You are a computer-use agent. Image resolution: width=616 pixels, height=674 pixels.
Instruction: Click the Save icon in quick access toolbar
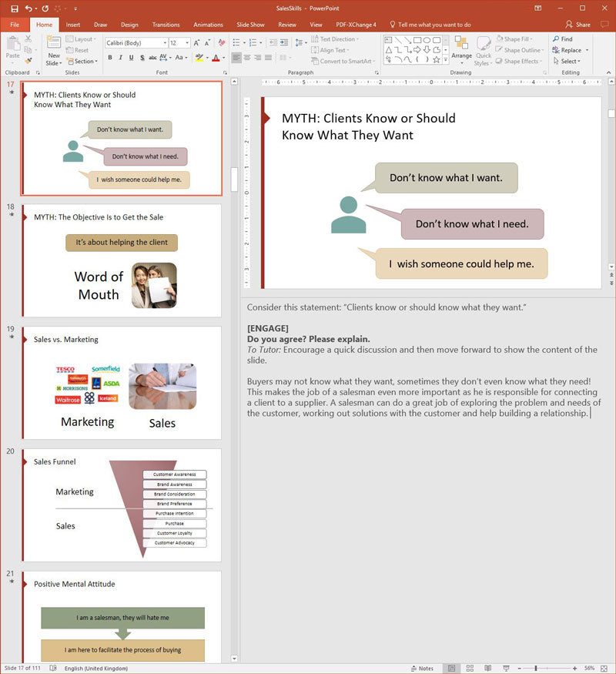(x=14, y=8)
